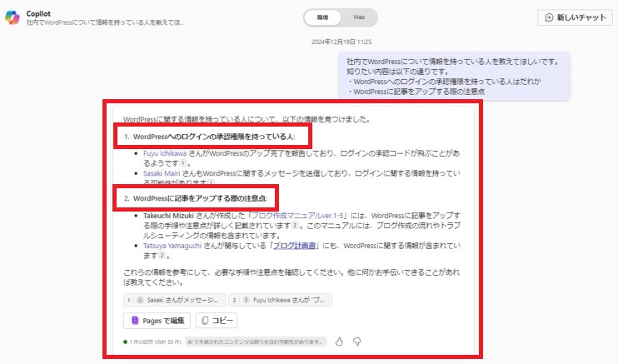Click citation marker 2 after ます in Yamaguchi line

pyautogui.click(x=162, y=256)
